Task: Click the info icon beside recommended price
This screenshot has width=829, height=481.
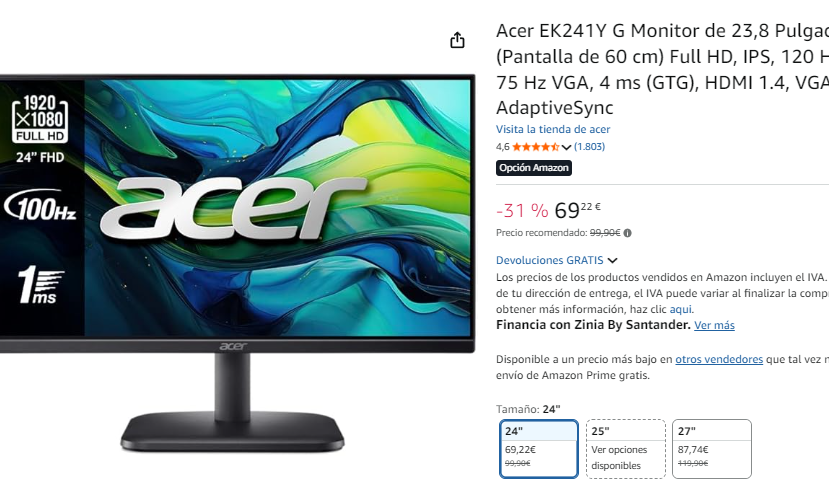Action: (x=628, y=233)
